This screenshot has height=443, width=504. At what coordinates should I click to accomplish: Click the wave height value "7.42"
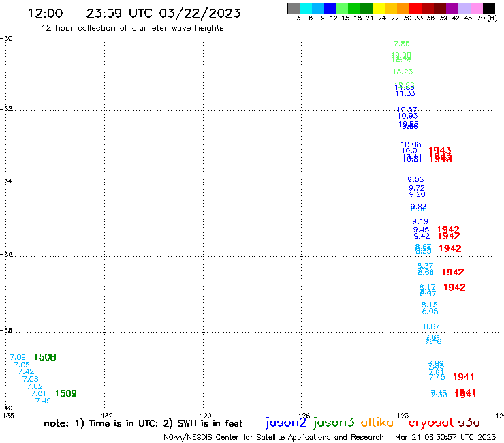(26, 371)
